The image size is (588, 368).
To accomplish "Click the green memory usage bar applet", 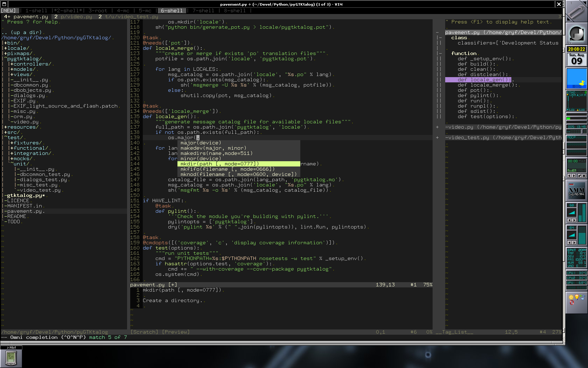I will (x=576, y=118).
